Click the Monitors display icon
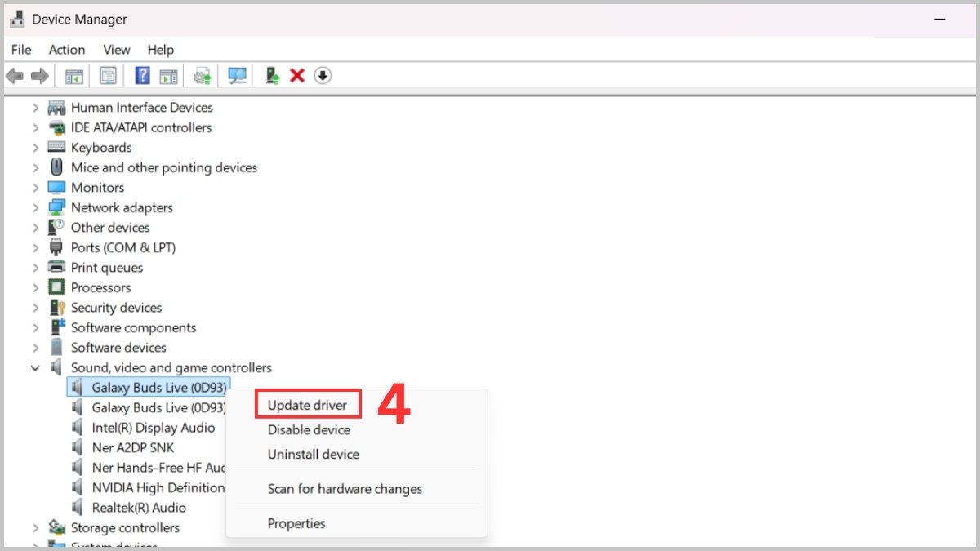The width and height of the screenshot is (980, 551). tap(56, 188)
